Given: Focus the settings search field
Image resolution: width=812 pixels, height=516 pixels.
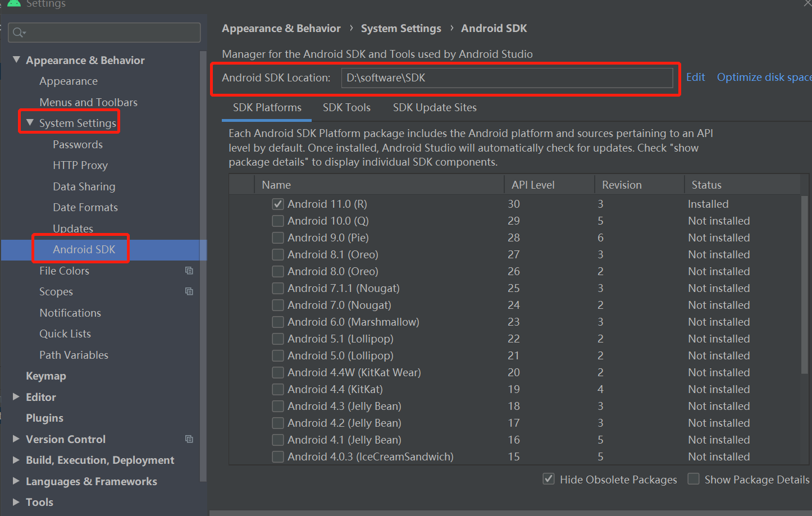Looking at the screenshot, I should pos(104,33).
